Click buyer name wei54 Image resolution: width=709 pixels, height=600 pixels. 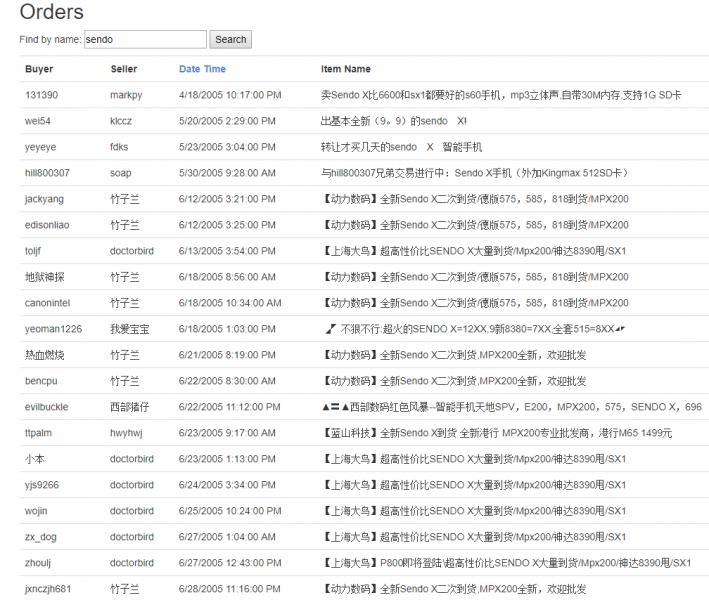click(x=38, y=121)
